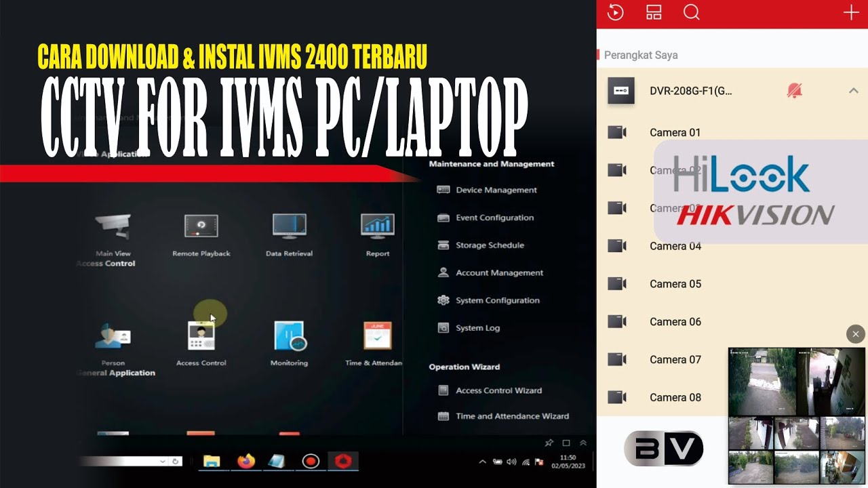Open the Main View module icon
The height and width of the screenshot is (488, 868).
click(x=113, y=226)
